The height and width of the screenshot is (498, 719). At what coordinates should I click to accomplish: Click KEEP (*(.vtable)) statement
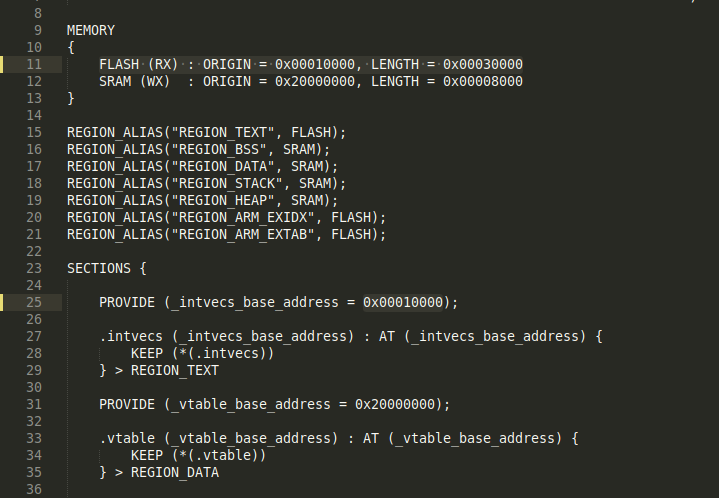point(199,455)
